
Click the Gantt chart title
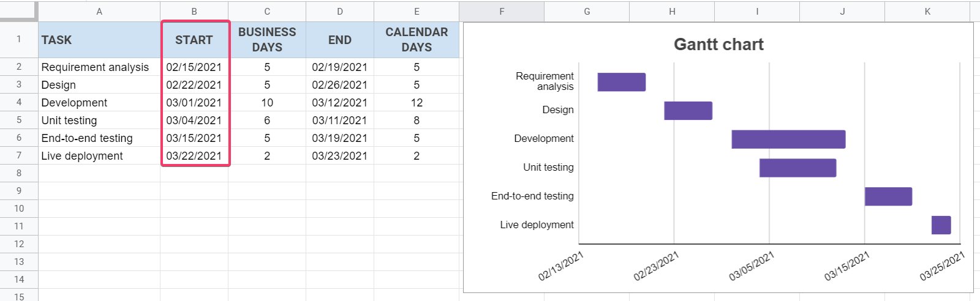tap(718, 45)
